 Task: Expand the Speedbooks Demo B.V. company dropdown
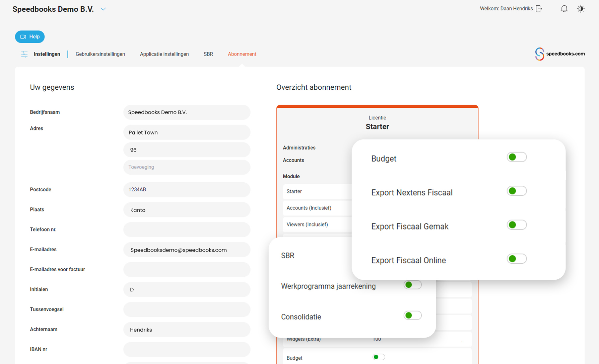tap(103, 9)
